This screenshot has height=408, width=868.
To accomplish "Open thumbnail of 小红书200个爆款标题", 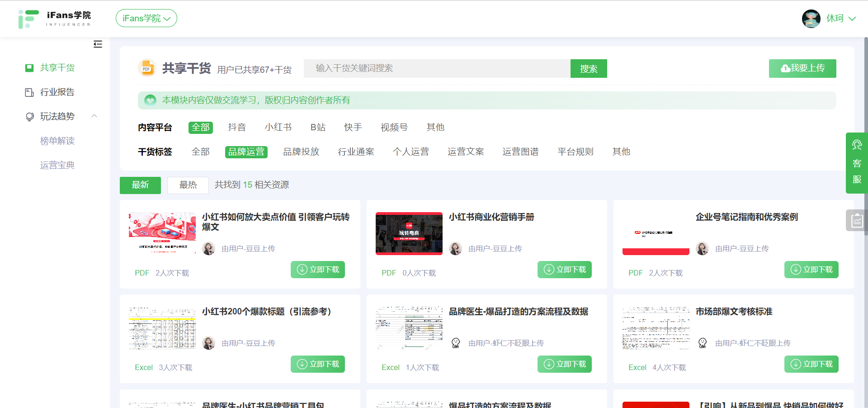I will [x=162, y=328].
